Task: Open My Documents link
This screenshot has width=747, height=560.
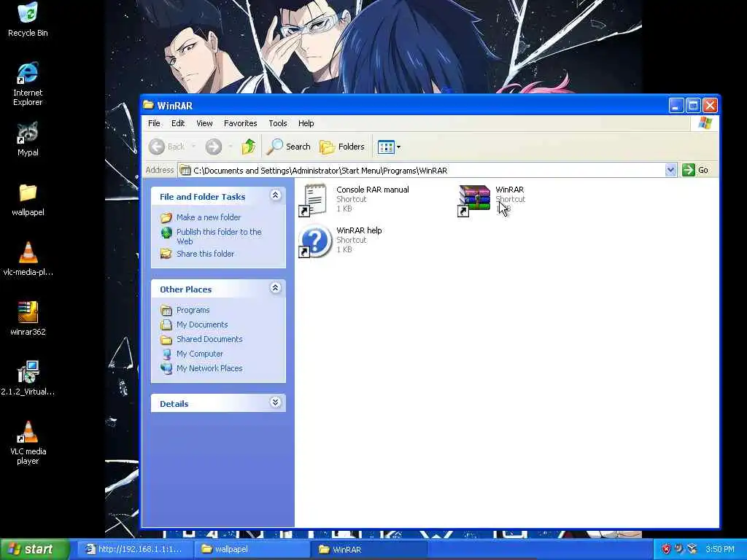Action: tap(202, 324)
